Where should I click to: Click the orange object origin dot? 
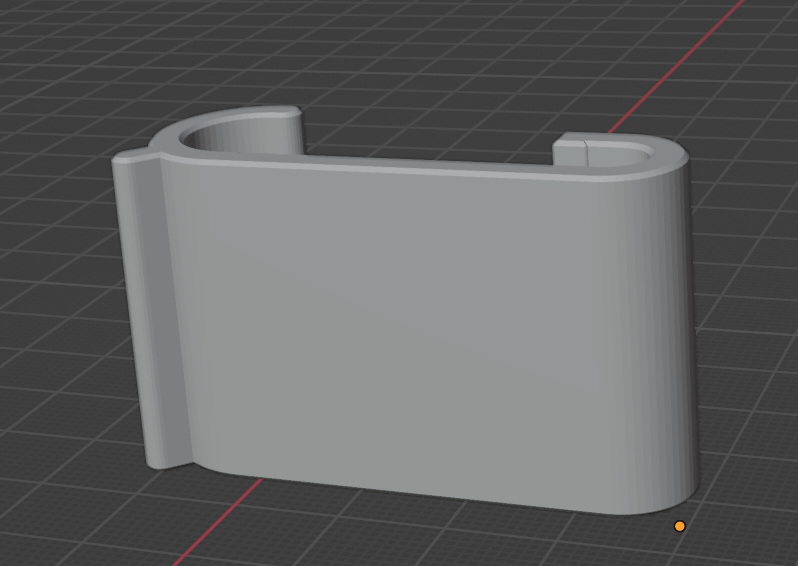pos(679,526)
